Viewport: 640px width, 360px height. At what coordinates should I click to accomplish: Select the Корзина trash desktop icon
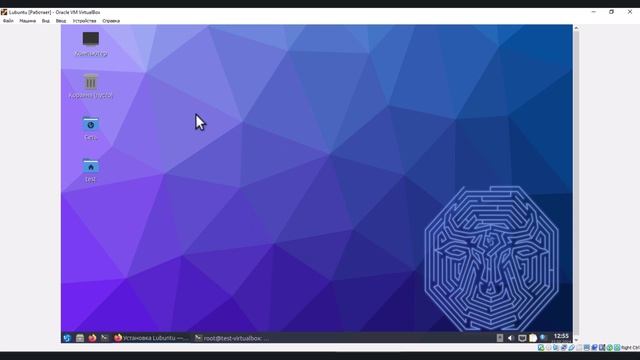click(91, 86)
